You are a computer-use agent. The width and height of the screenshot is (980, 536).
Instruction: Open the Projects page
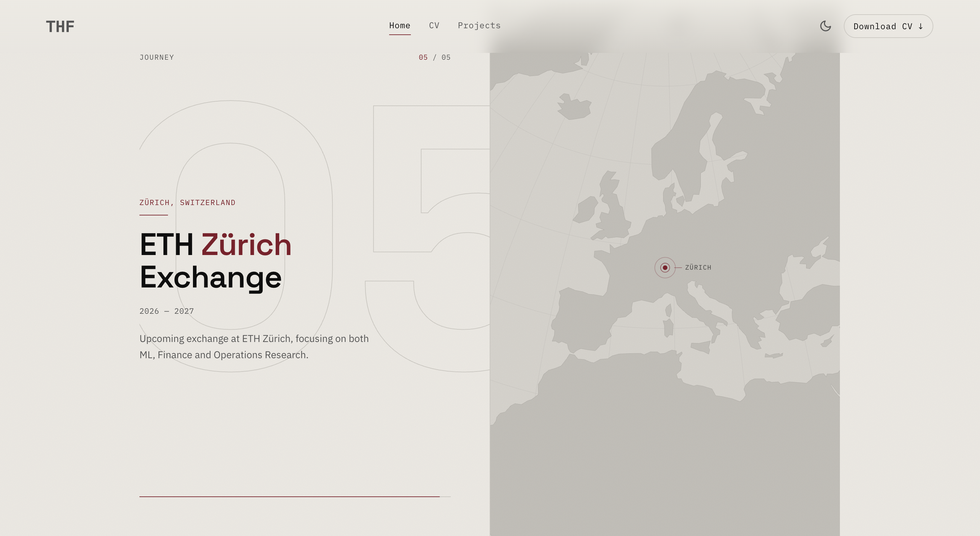(x=479, y=26)
